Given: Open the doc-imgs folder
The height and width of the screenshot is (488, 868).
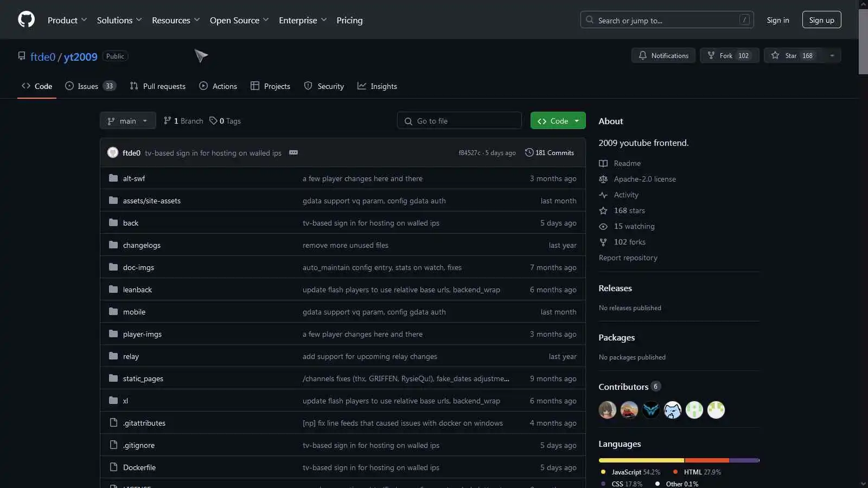Looking at the screenshot, I should [138, 267].
